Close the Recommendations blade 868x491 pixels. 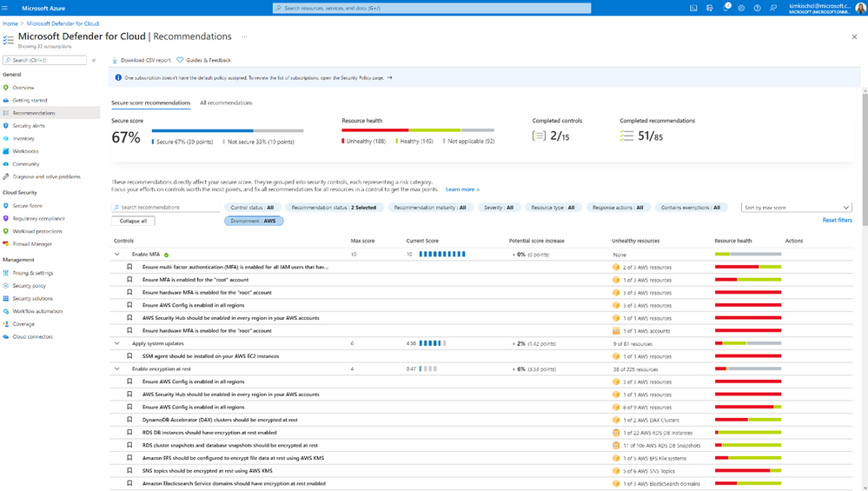(x=854, y=36)
